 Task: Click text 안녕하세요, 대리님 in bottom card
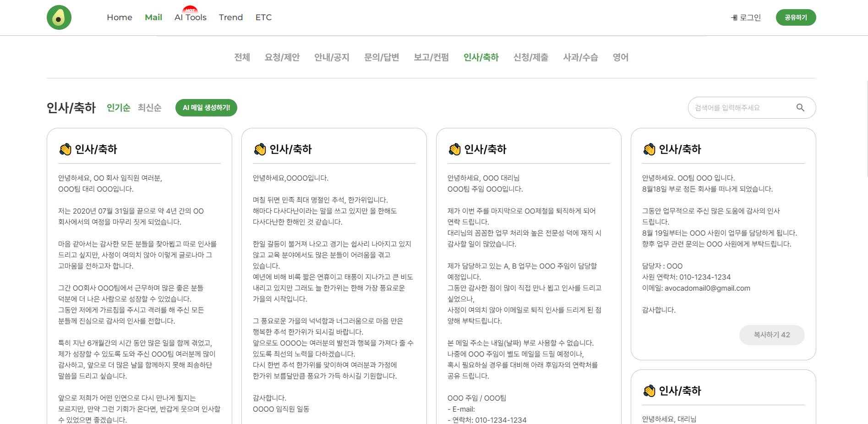pyautogui.click(x=669, y=419)
